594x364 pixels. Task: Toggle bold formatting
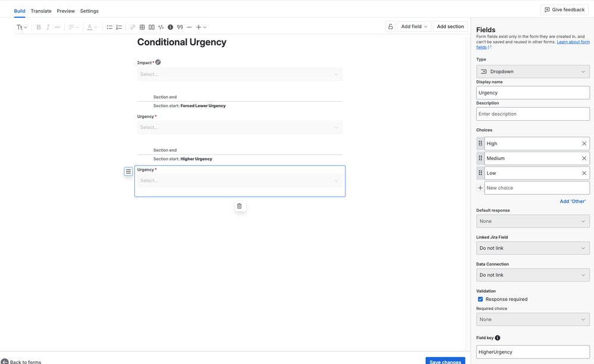[38, 27]
